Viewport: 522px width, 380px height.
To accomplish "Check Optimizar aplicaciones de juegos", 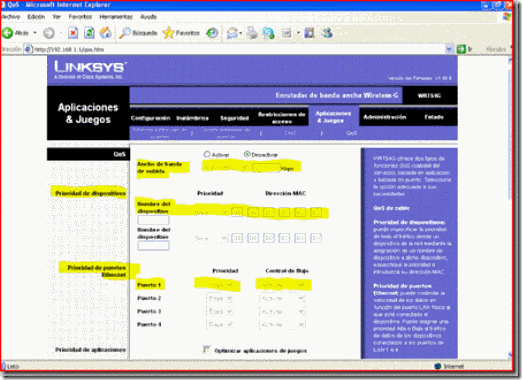I will [x=206, y=349].
